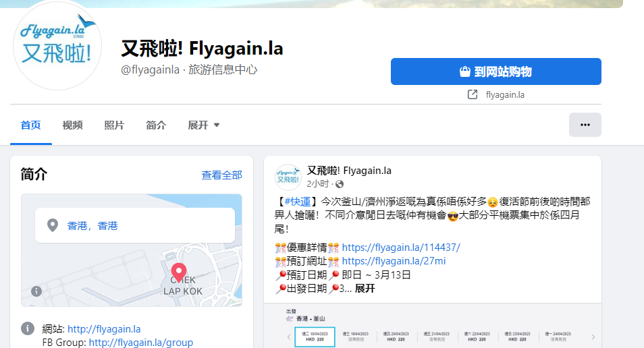This screenshot has width=644, height=348.
Task: Click the info icon on the map
Action: (36, 291)
